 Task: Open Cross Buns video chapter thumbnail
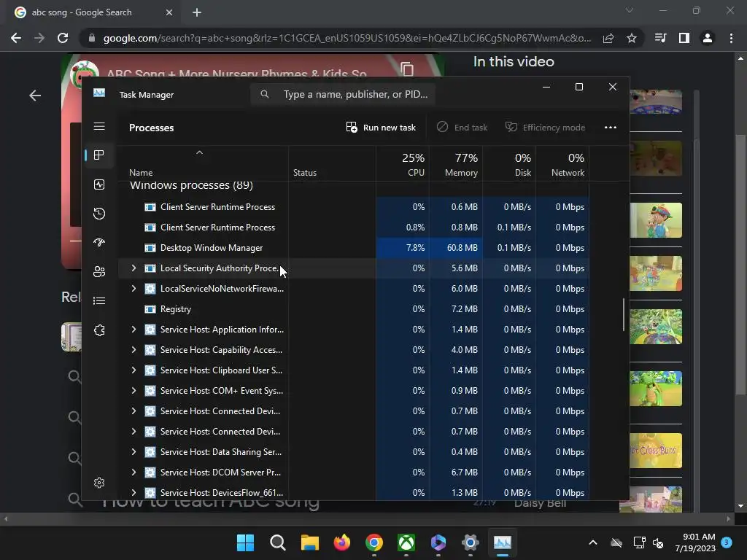(656, 451)
